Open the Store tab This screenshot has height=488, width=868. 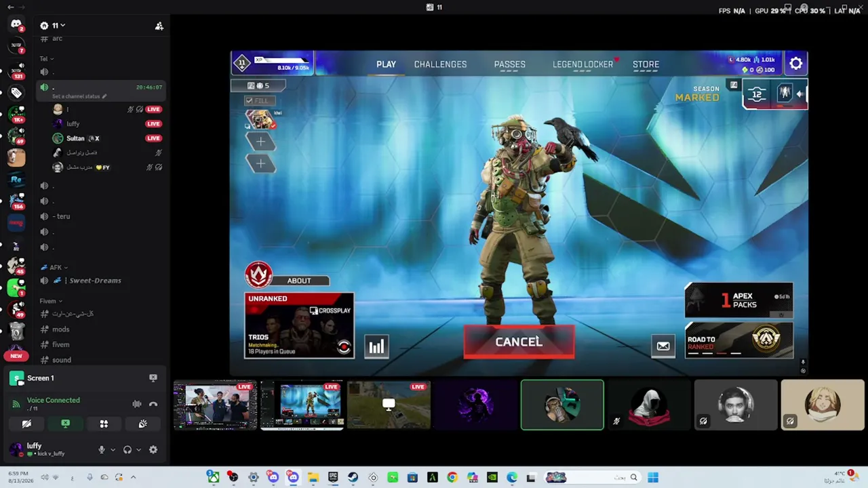[x=646, y=64]
